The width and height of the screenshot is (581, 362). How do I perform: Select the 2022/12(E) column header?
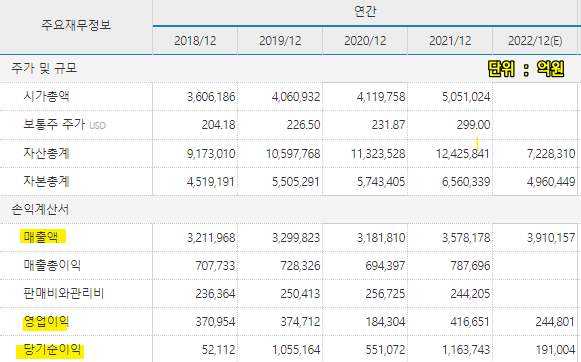(535, 41)
